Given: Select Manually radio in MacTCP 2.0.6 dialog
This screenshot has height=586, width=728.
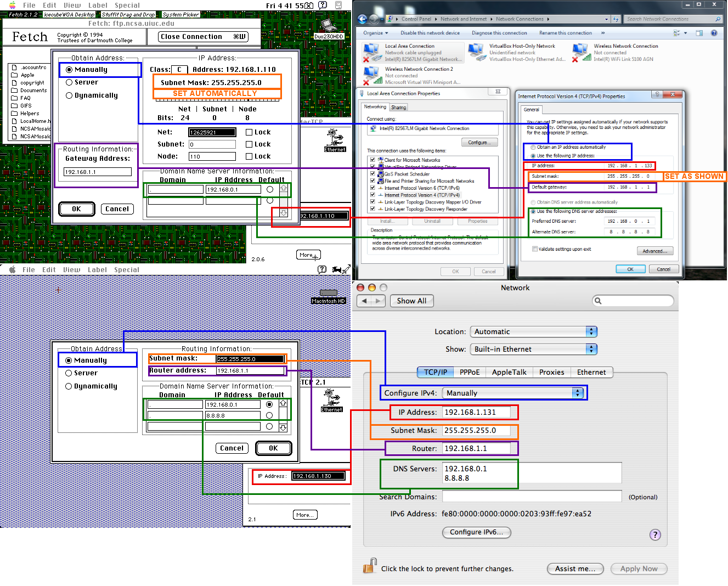Looking at the screenshot, I should tap(69, 70).
